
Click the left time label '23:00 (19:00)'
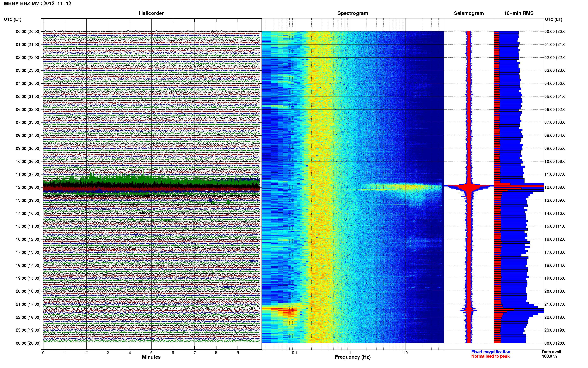(x=28, y=330)
